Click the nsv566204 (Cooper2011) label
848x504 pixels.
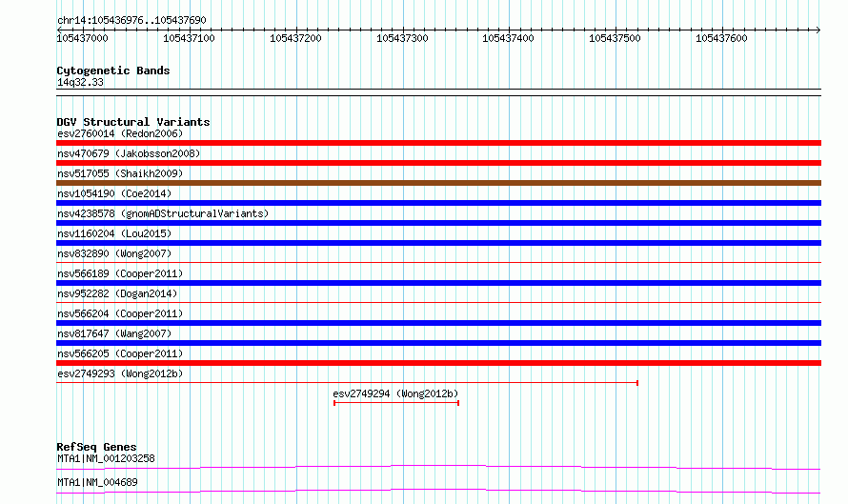[120, 313]
